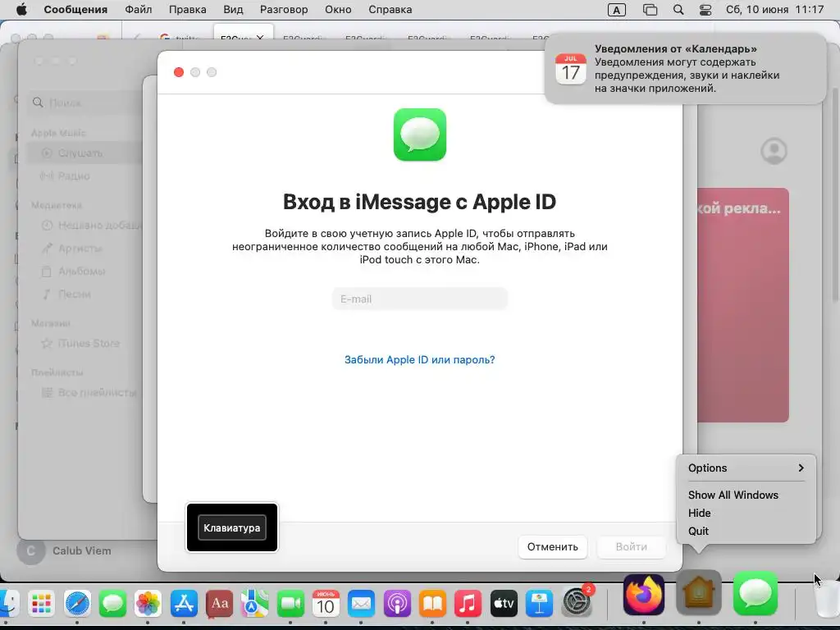This screenshot has height=630, width=840.
Task: Click the Calub Viem profile in the Music window
Action: 64,550
